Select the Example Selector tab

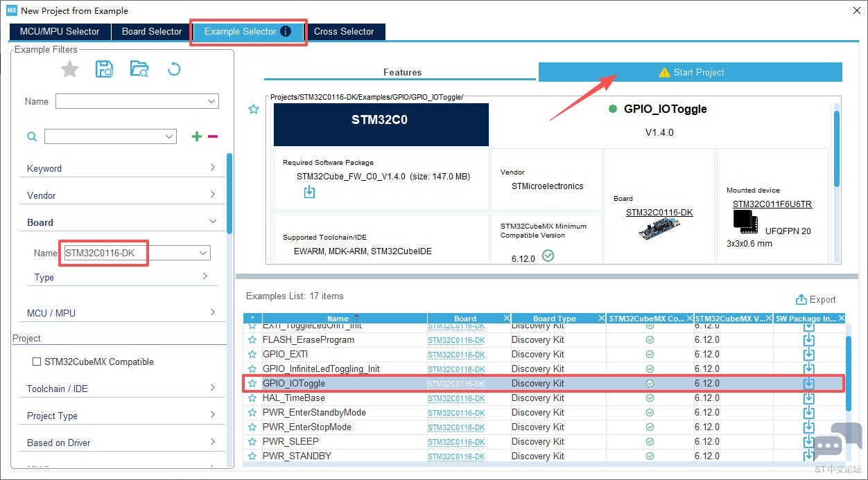click(x=248, y=31)
